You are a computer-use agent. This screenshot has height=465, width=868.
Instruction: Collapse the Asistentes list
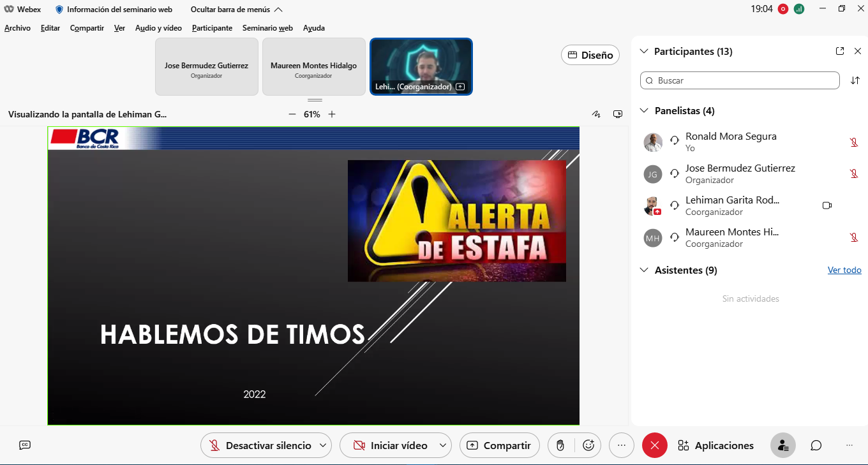point(643,270)
